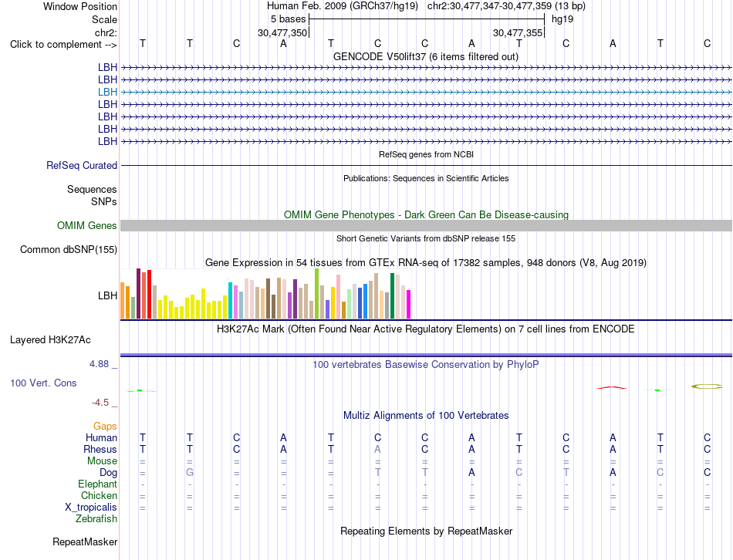Click the 'chr2:' ruler label

[106, 32]
